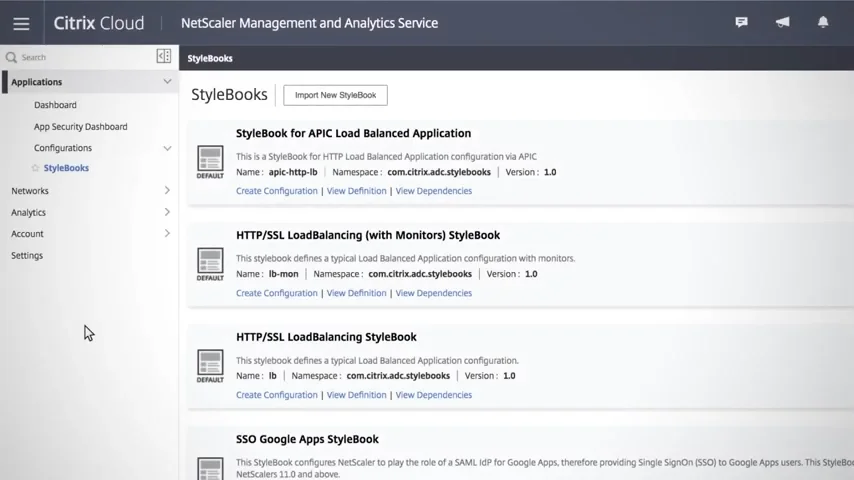
Task: Select the Networks menu label
Action: pos(30,191)
